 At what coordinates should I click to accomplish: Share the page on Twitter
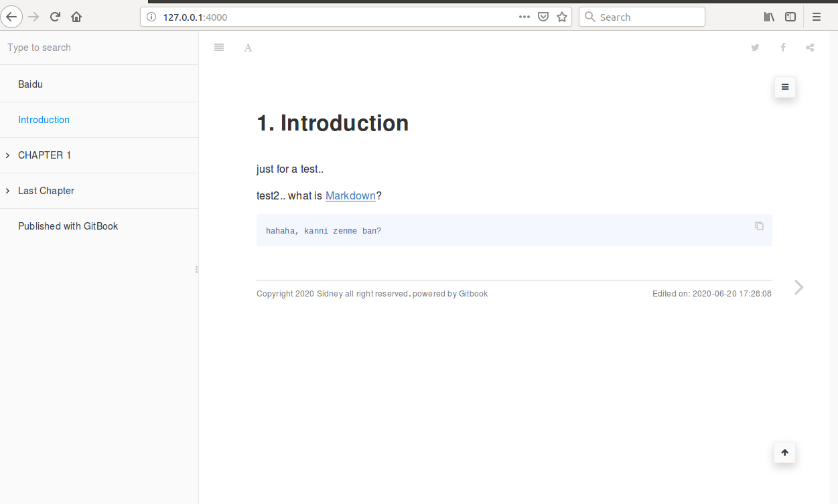pos(755,48)
